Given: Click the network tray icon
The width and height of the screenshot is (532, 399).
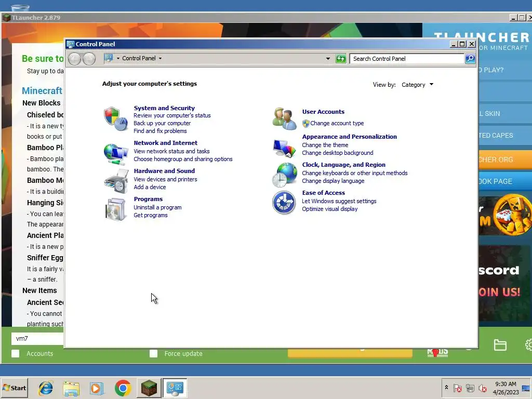Looking at the screenshot, I should [x=470, y=388].
